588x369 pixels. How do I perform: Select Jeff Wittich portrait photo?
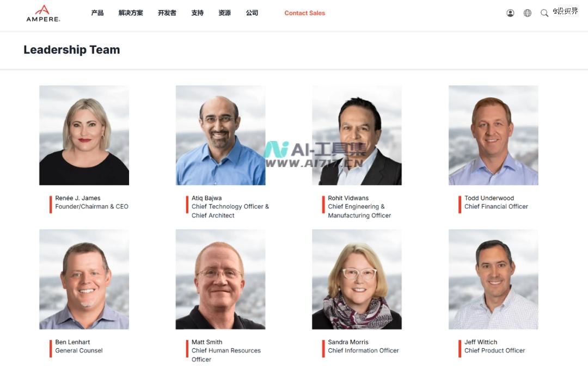tap(493, 279)
